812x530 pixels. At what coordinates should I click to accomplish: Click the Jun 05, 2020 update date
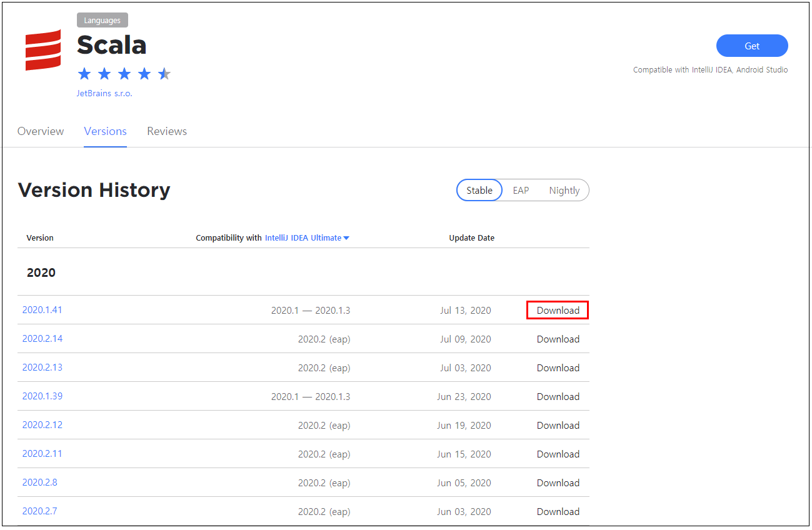[x=464, y=483]
